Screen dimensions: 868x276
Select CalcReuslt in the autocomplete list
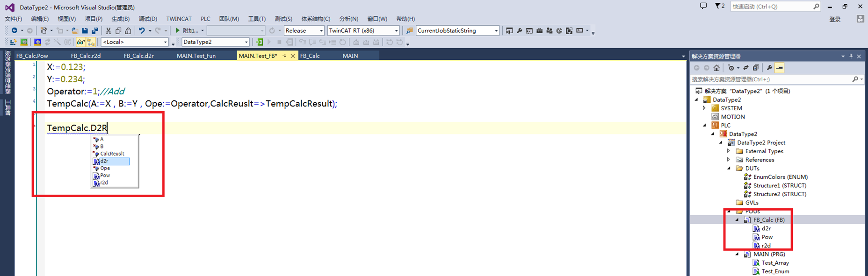(x=112, y=154)
